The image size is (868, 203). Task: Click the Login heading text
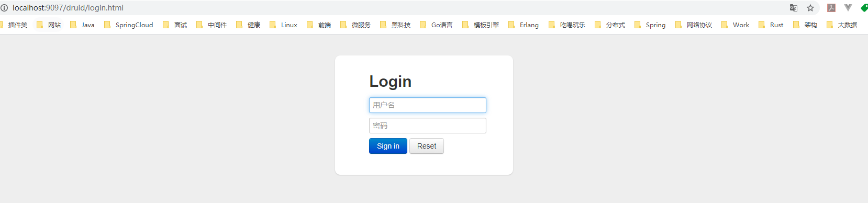click(391, 82)
